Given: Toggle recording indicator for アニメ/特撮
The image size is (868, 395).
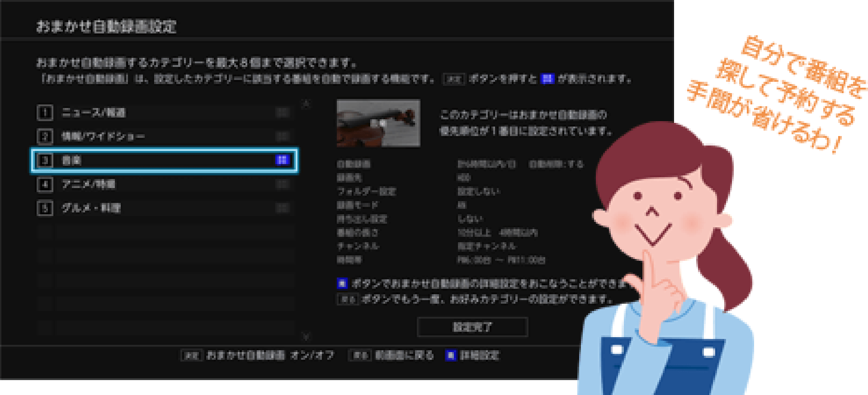Looking at the screenshot, I should [283, 184].
